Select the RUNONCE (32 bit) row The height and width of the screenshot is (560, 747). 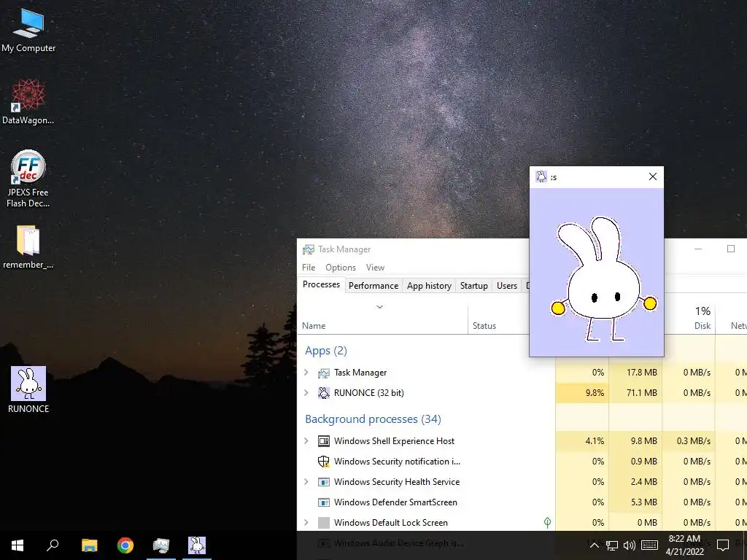pyautogui.click(x=522, y=393)
